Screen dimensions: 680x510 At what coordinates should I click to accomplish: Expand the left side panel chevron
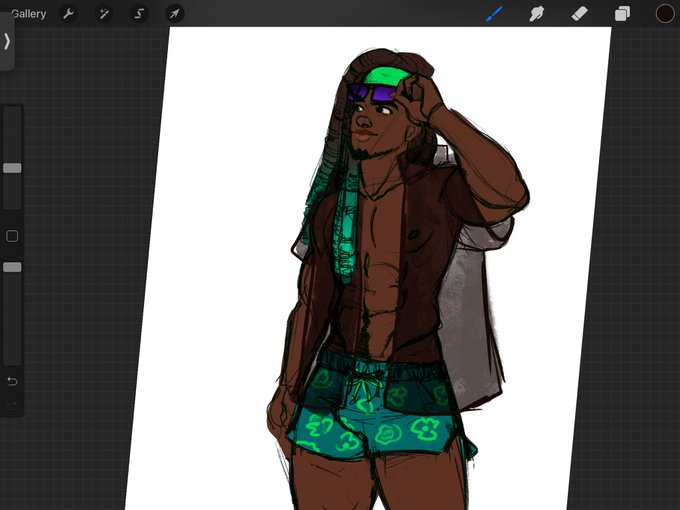7,42
